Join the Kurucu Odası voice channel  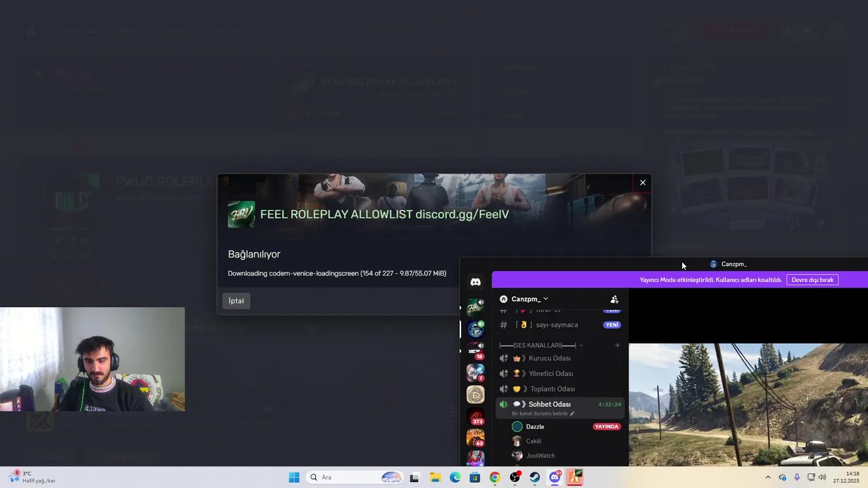[x=559, y=358]
